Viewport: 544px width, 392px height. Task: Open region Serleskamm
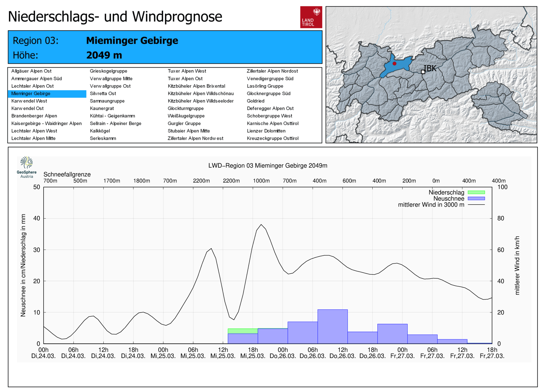pos(103,138)
